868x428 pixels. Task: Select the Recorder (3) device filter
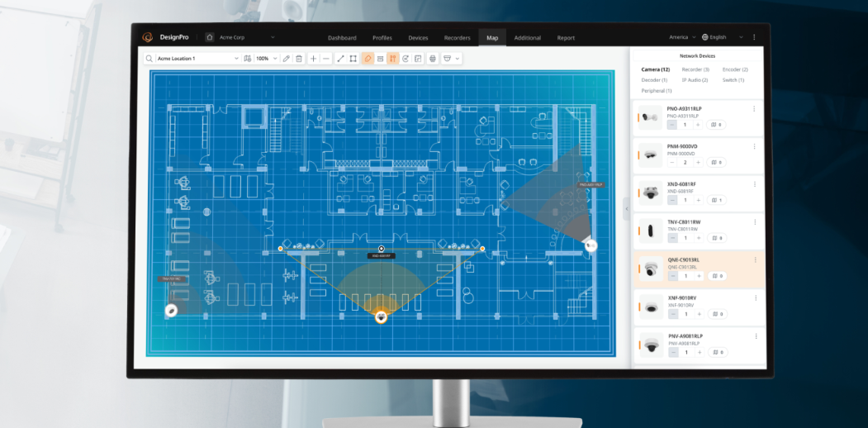pyautogui.click(x=695, y=69)
